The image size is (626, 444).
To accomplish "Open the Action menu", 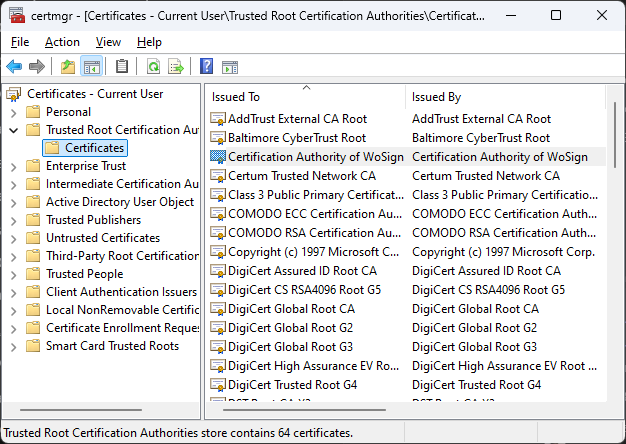I will [x=62, y=42].
